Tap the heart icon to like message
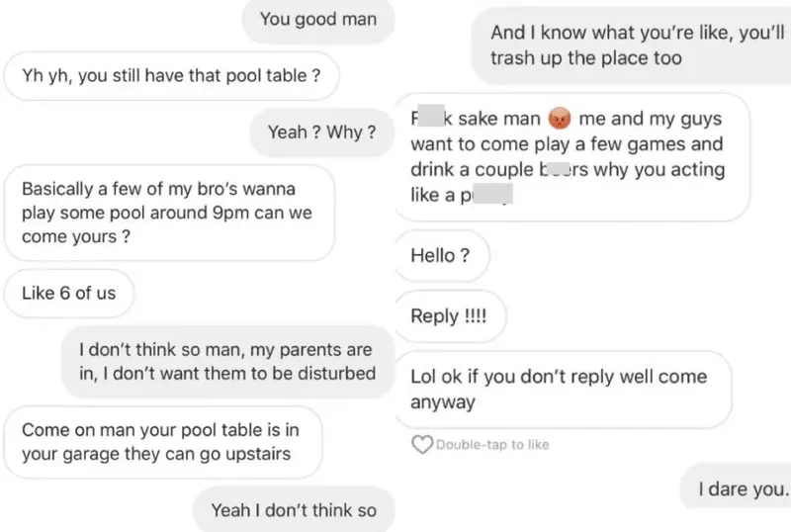The image size is (791, 532). (x=422, y=445)
